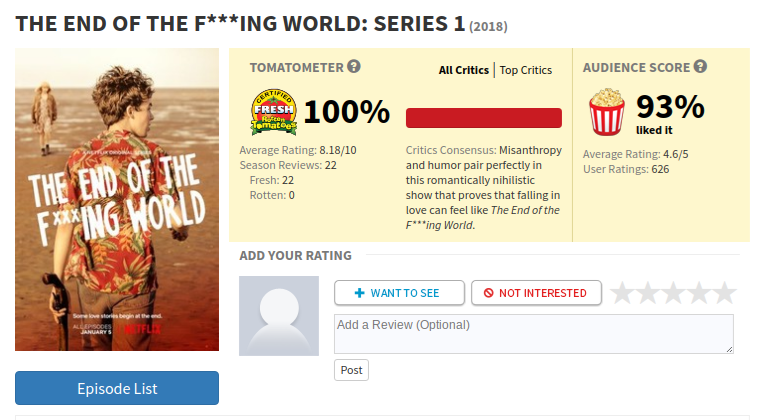
Task: Select the third rating star
Action: pyautogui.click(x=674, y=293)
